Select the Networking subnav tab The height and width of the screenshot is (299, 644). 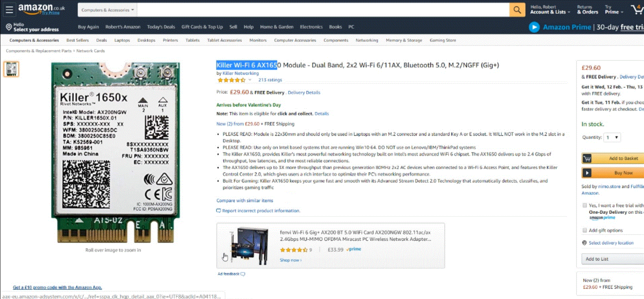pos(367,40)
